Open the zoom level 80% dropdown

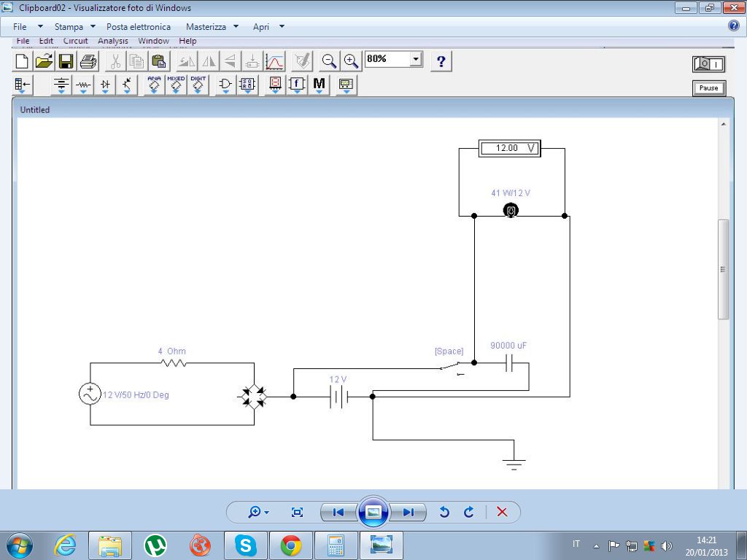(x=416, y=59)
